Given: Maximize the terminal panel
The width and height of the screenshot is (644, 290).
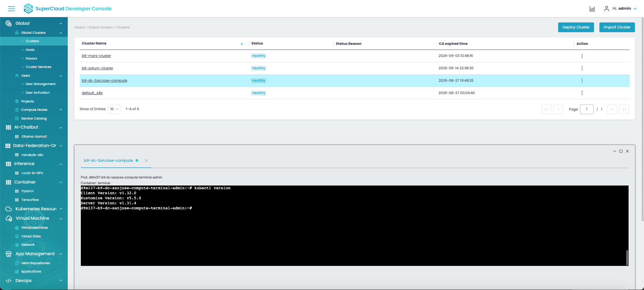Looking at the screenshot, I should click(621, 151).
